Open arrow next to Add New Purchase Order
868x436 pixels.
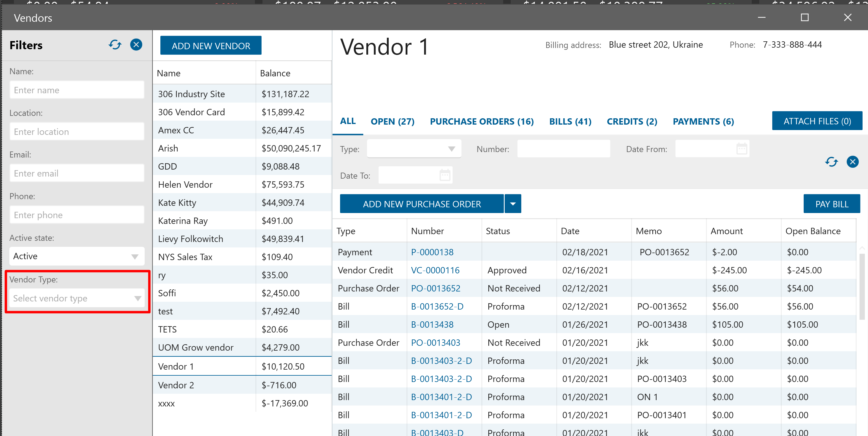click(x=513, y=204)
